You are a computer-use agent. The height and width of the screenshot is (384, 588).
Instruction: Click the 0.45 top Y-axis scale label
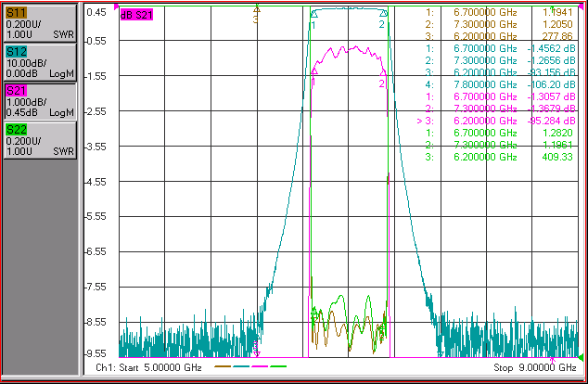pyautogui.click(x=96, y=12)
